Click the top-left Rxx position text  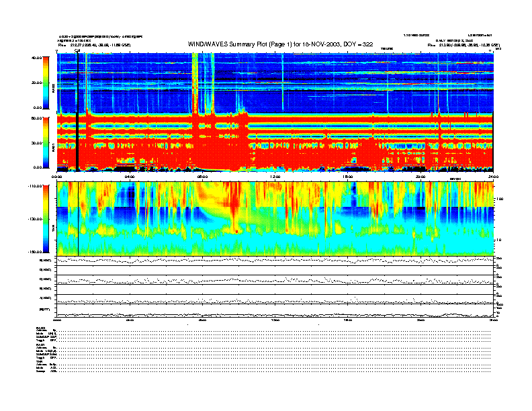(x=94, y=45)
